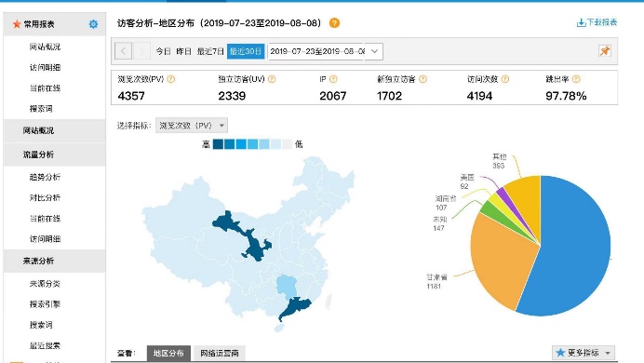This screenshot has width=644, height=363.
Task: Select the 最近30日 date button
Action: point(246,51)
